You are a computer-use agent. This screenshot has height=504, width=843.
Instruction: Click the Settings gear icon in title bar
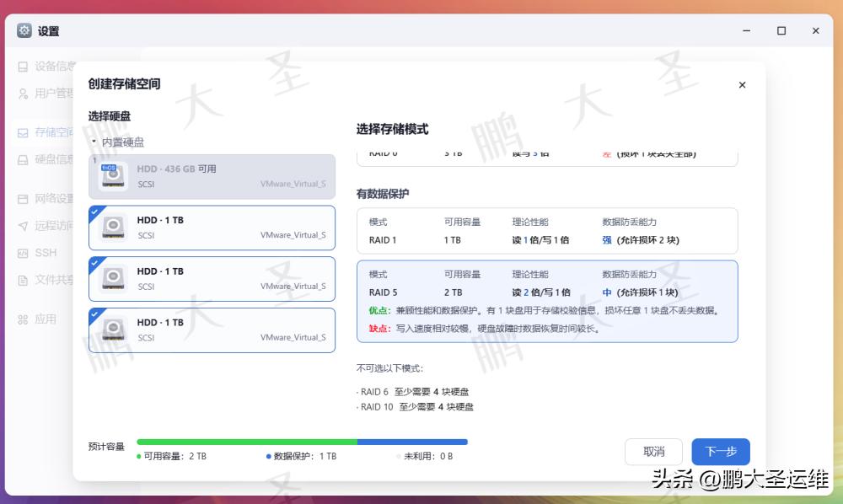coord(24,31)
